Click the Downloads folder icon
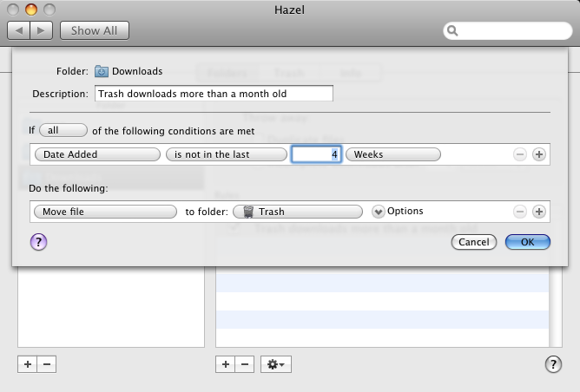Image resolution: width=580 pixels, height=392 pixels. point(101,71)
